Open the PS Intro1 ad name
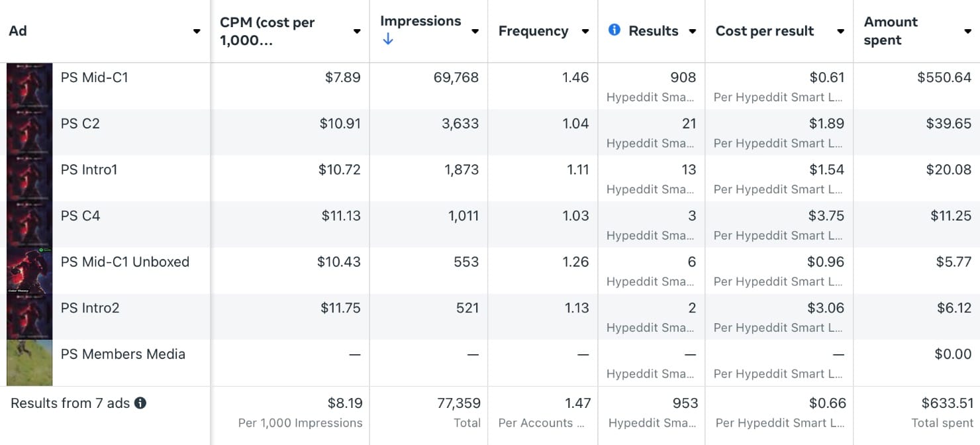 click(x=89, y=170)
